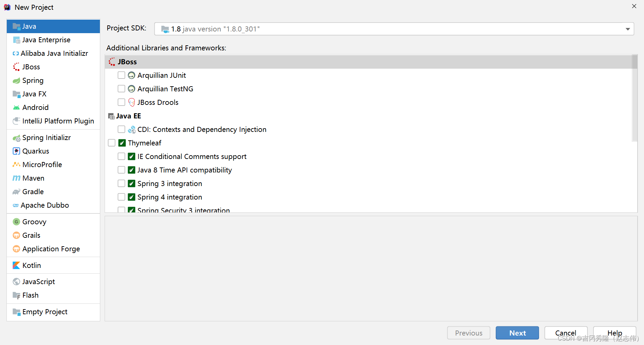
Task: Click the frameworks list vertical scrollbar
Action: point(635,98)
